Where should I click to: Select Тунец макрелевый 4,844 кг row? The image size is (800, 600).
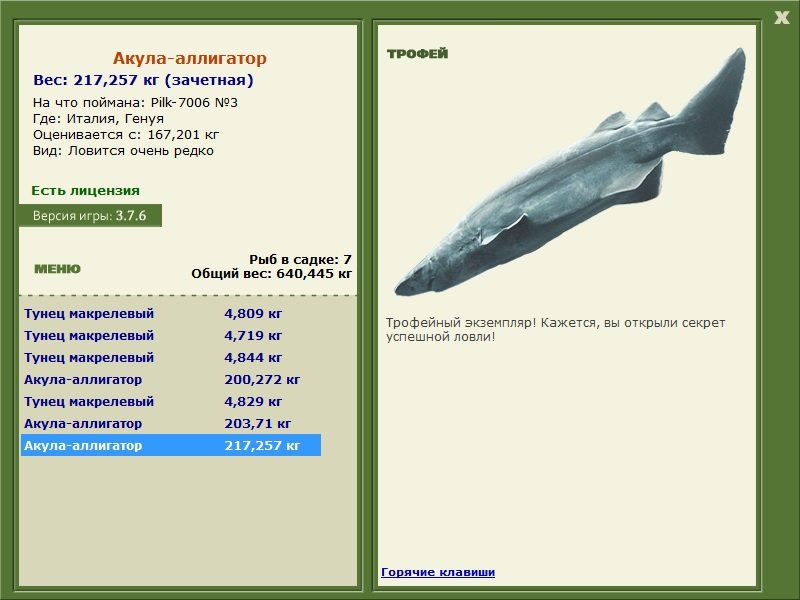coord(171,357)
